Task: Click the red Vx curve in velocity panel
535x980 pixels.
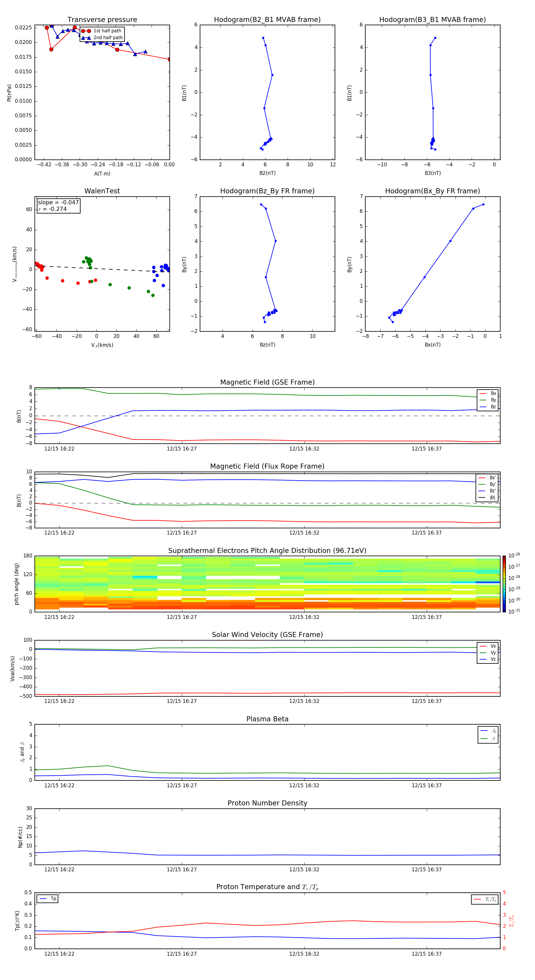Action: pyautogui.click(x=267, y=693)
